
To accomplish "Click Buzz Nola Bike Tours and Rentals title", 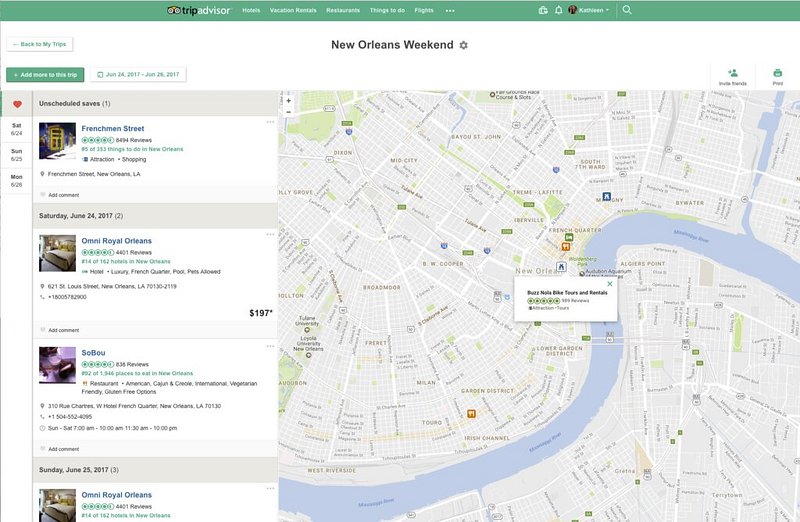I will (x=567, y=293).
